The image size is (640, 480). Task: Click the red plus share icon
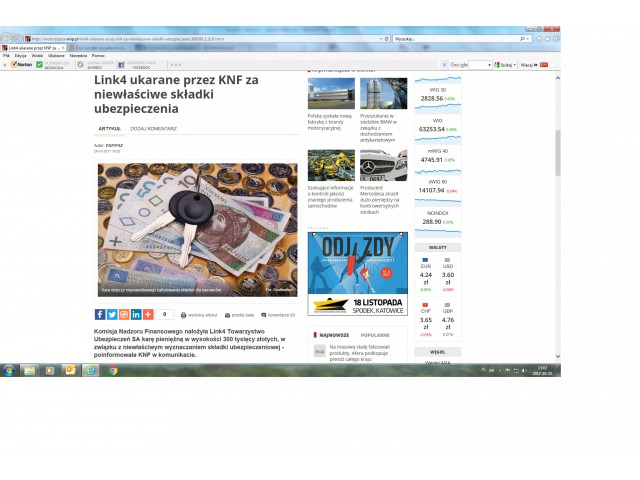148,314
